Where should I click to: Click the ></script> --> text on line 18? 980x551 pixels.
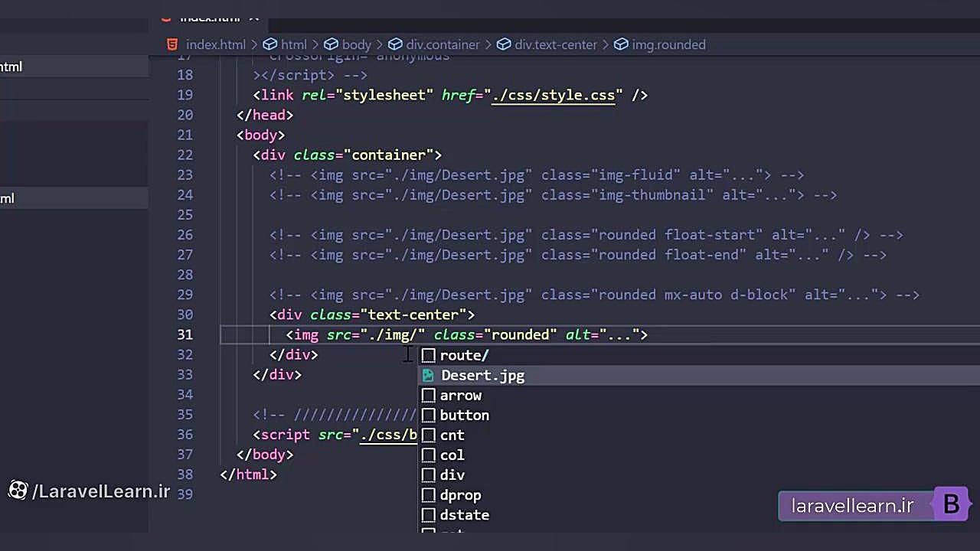pos(310,76)
